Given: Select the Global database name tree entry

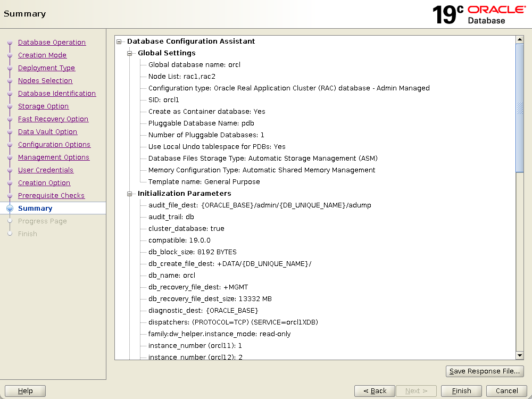Looking at the screenshot, I should [194, 65].
